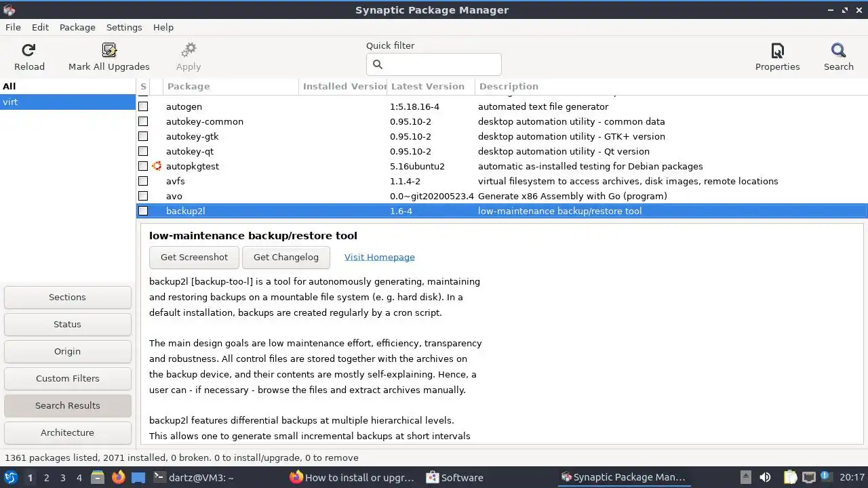Sort by the Description column header

tap(671, 86)
